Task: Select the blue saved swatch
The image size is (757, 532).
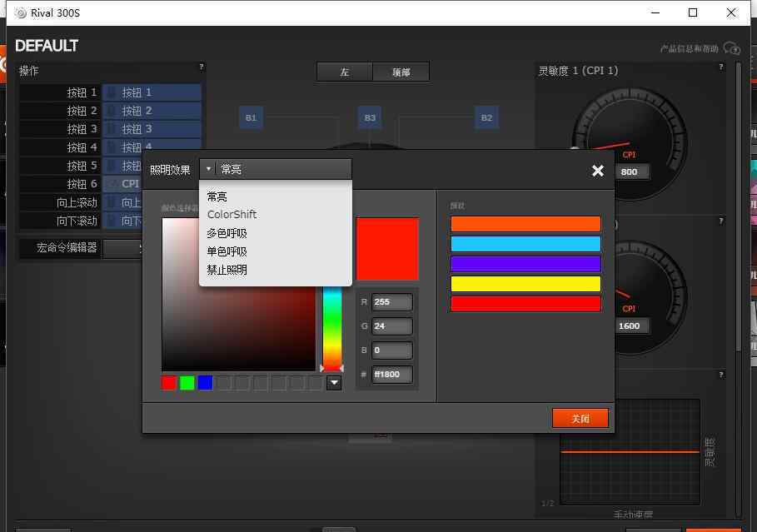Action: click(205, 383)
